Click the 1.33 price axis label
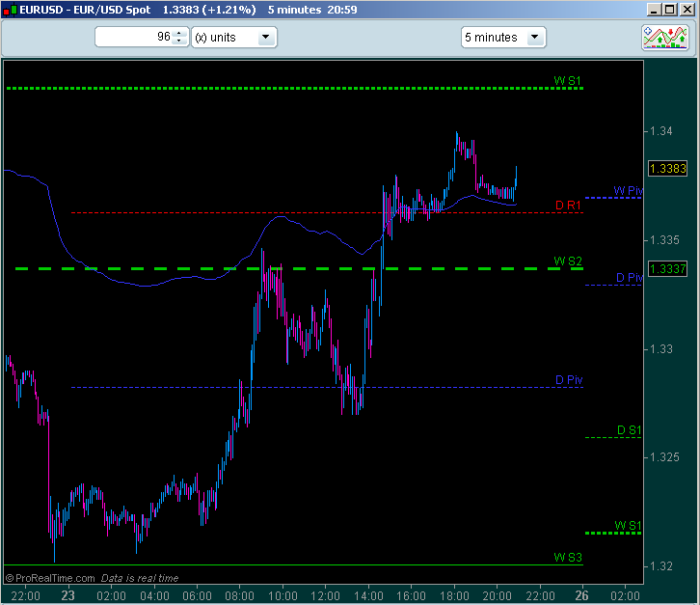Viewport: 700px width, 605px height. (x=661, y=349)
